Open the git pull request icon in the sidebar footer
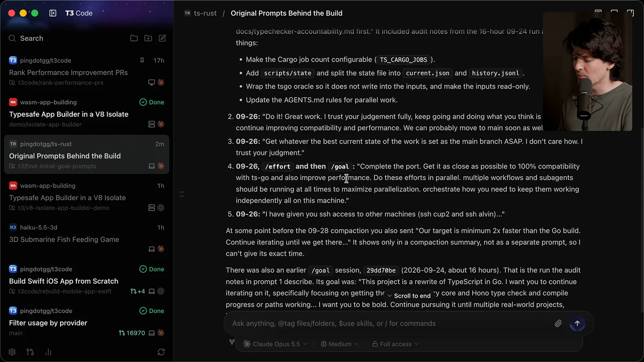 tap(30, 352)
